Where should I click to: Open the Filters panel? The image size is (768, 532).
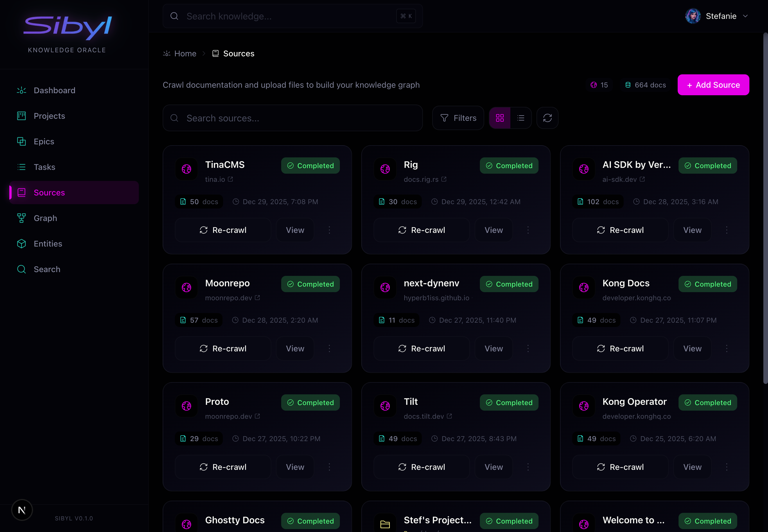(458, 118)
